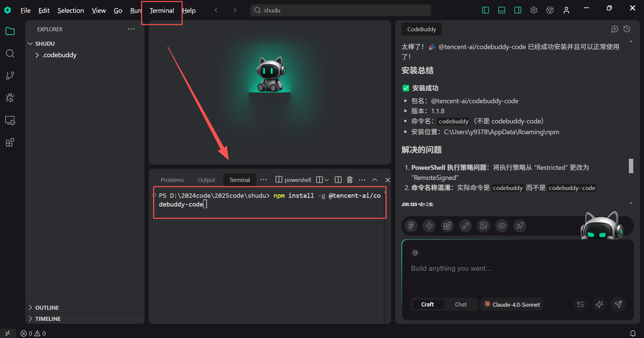Open the Help menu
This screenshot has height=338, width=644.
pos(189,10)
